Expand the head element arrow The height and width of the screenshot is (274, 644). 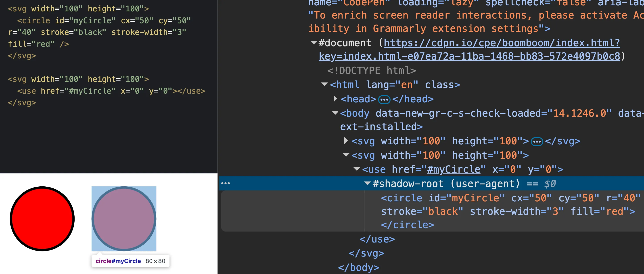point(335,99)
